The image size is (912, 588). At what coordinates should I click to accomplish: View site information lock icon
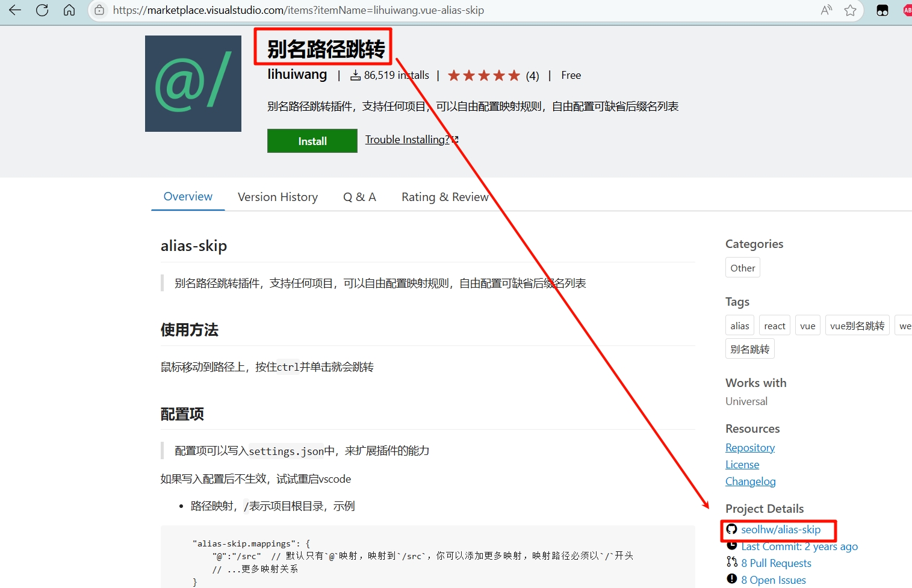100,10
